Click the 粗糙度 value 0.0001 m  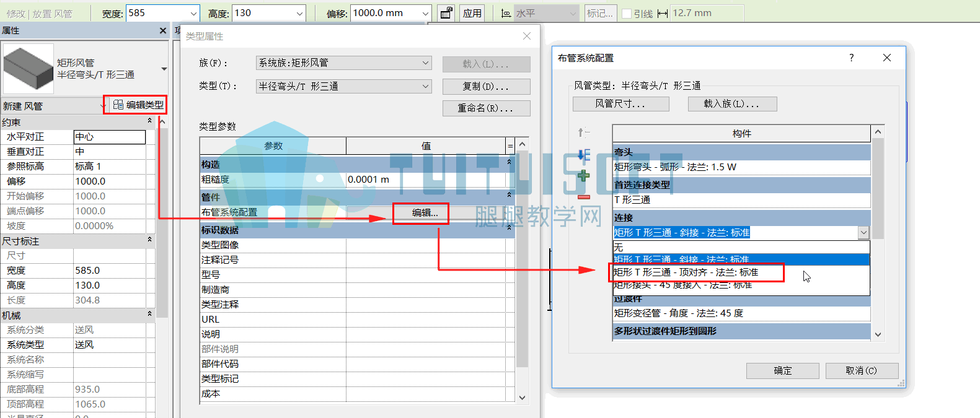click(426, 180)
